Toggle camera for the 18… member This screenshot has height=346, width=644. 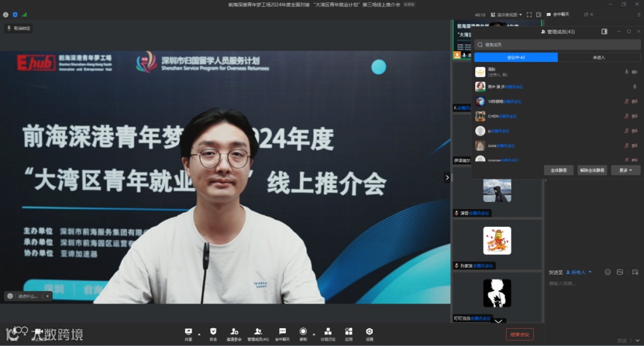[634, 101]
